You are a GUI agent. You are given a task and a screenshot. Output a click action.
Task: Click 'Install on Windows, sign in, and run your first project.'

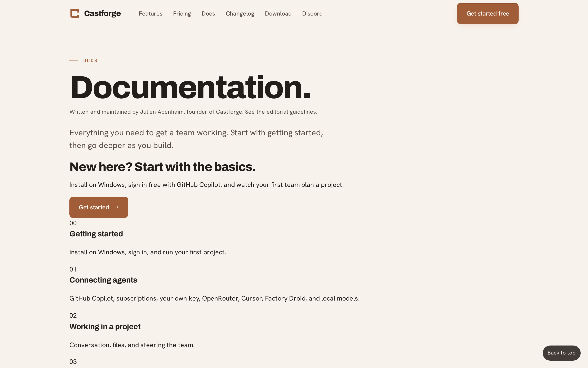148,252
